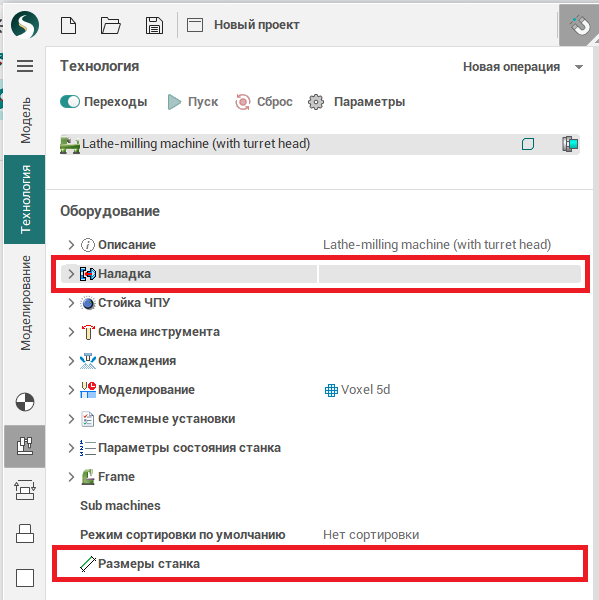Image resolution: width=599 pixels, height=600 pixels.
Task: Click the empty value field beside Наладка
Action: click(450, 274)
